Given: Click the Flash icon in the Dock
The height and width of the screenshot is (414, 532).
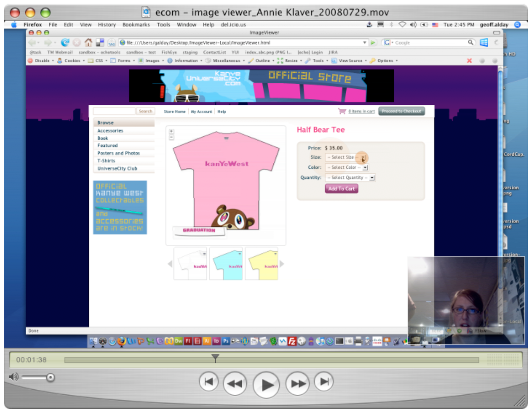Looking at the screenshot, I should (188, 341).
